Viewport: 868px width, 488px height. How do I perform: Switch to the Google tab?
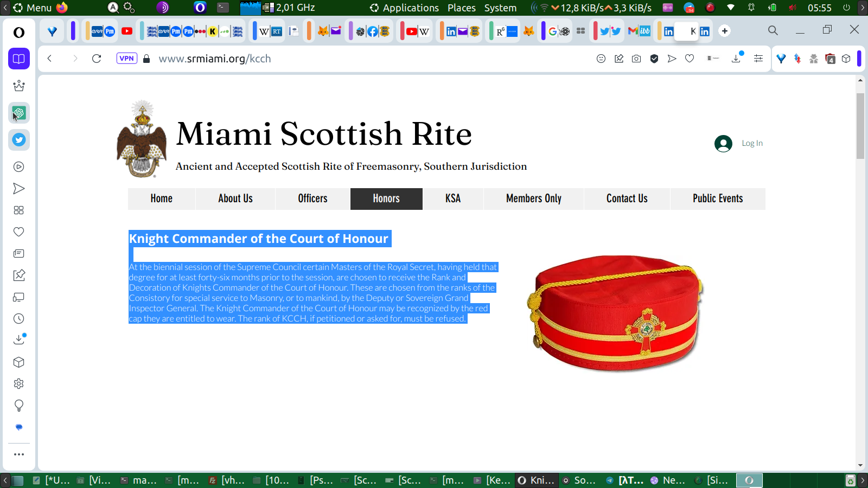click(x=552, y=31)
